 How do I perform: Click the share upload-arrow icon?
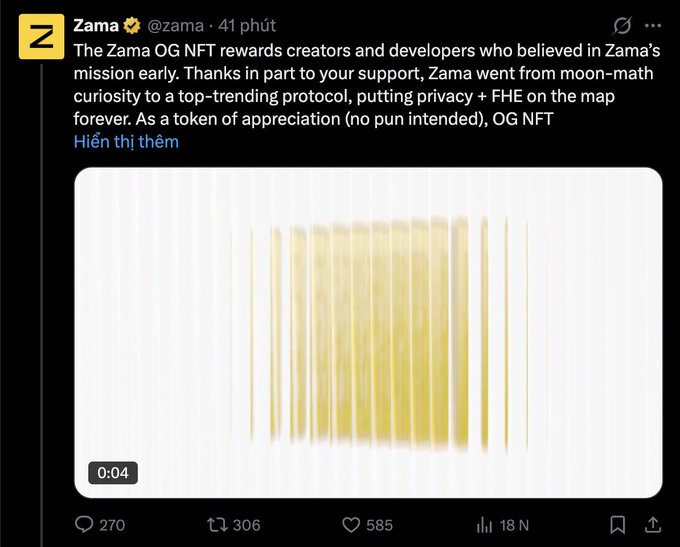click(653, 525)
